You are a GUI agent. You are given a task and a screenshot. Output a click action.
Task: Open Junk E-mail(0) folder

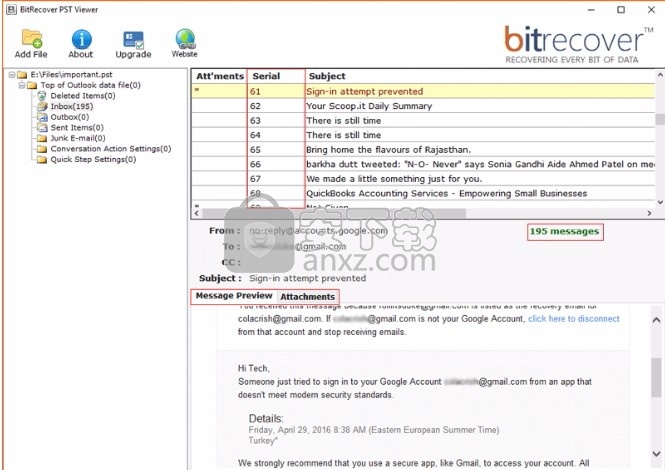tap(78, 138)
